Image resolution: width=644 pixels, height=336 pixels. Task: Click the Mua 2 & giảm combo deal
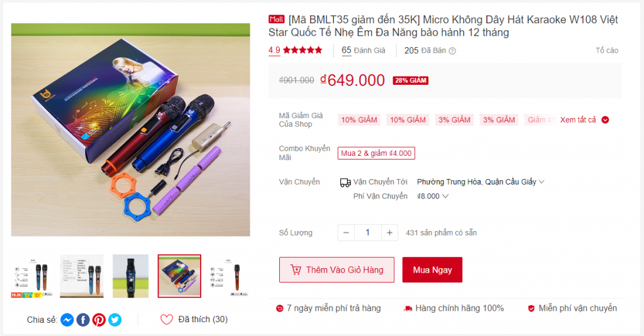click(376, 153)
